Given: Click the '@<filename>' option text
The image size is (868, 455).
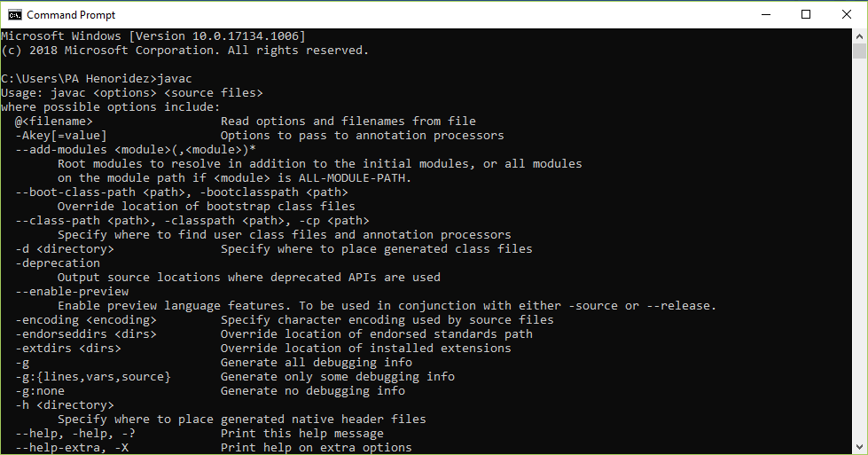Looking at the screenshot, I should pos(54,121).
